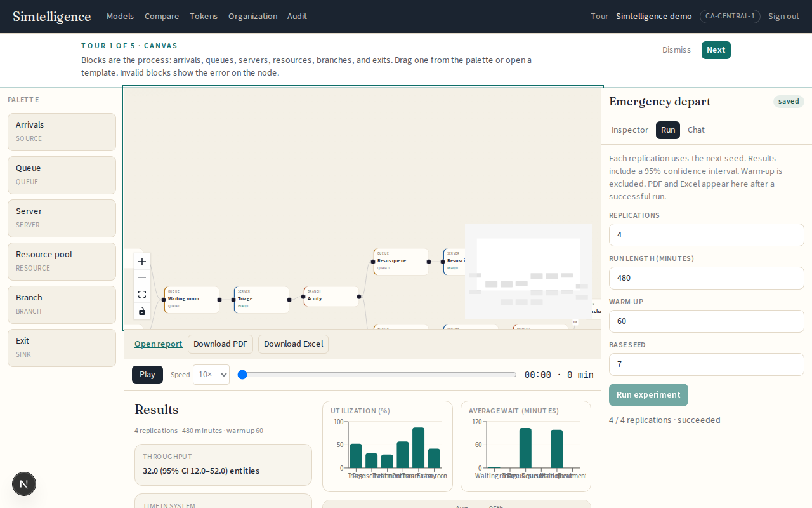This screenshot has height=508, width=812.
Task: Download the PDF report
Action: (220, 344)
